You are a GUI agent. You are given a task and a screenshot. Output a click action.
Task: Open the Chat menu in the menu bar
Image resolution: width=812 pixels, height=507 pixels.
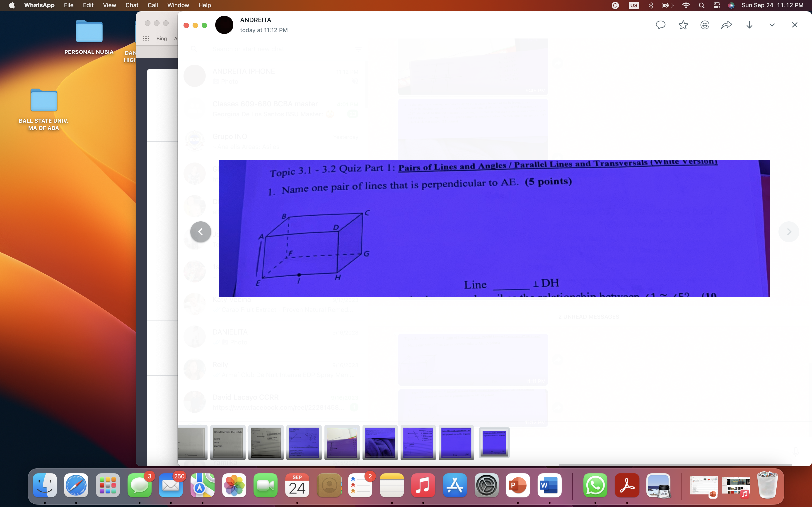click(132, 5)
